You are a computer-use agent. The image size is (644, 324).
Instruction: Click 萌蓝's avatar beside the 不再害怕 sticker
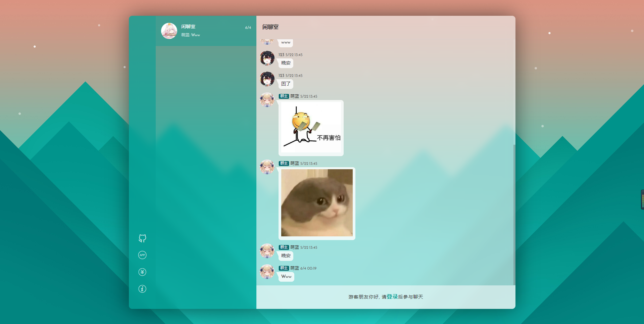tap(267, 100)
